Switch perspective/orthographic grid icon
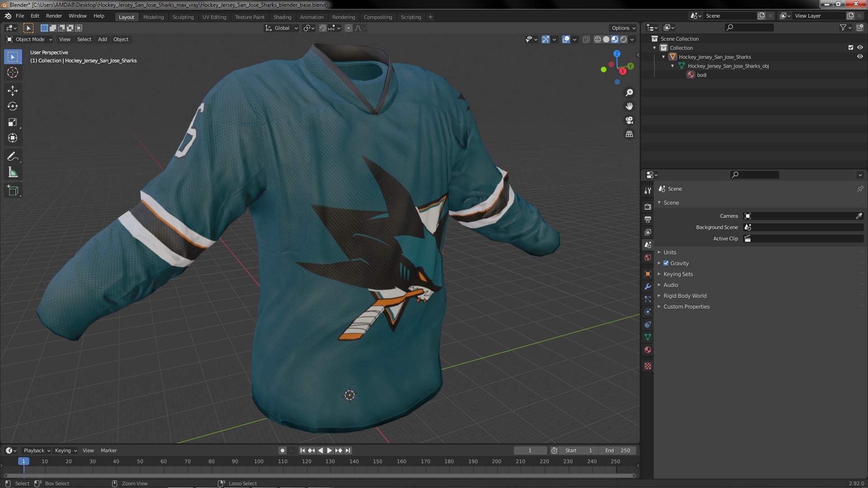Screen dimensions: 868x488 coord(629,134)
